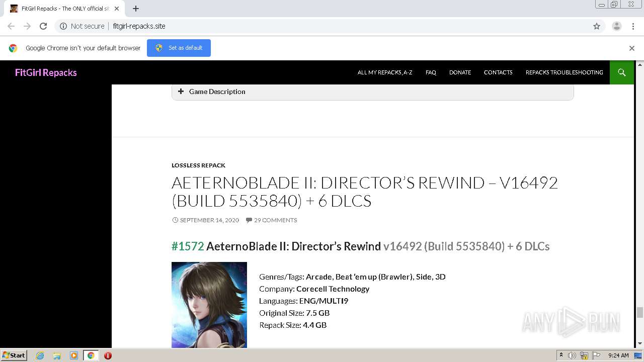Open the Chrome profile avatar icon
The image size is (644, 362).
pyautogui.click(x=617, y=26)
